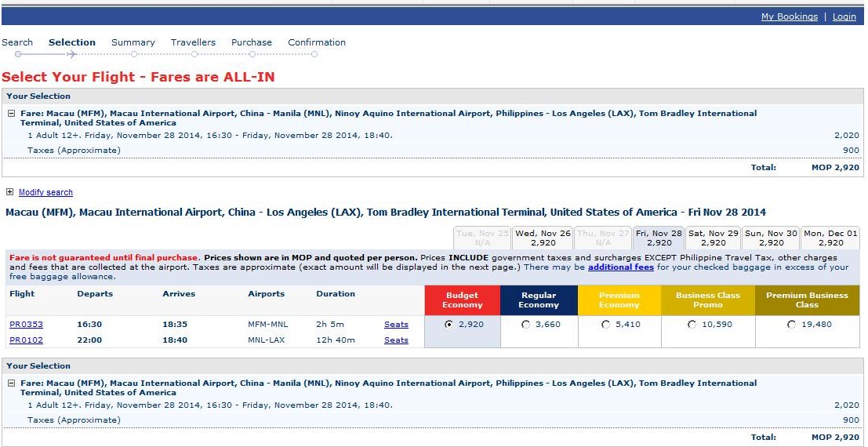This screenshot has width=868, height=447.
Task: Choose Business Class Promo 10,590 fare
Action: pyautogui.click(x=692, y=325)
